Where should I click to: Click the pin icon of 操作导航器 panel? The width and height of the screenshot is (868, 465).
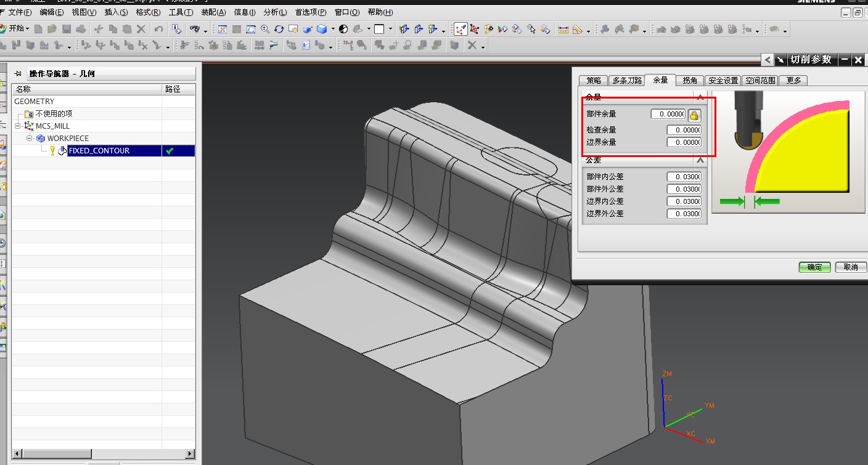[18, 73]
